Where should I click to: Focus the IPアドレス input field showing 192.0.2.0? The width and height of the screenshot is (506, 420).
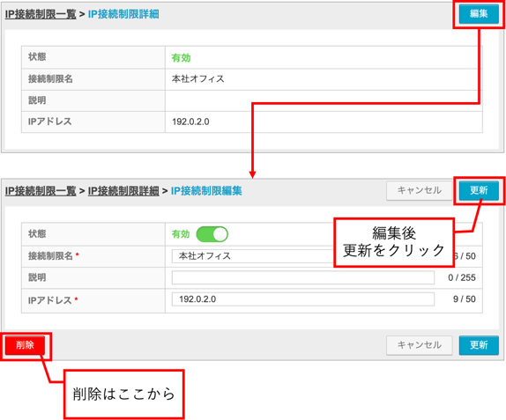pos(303,299)
